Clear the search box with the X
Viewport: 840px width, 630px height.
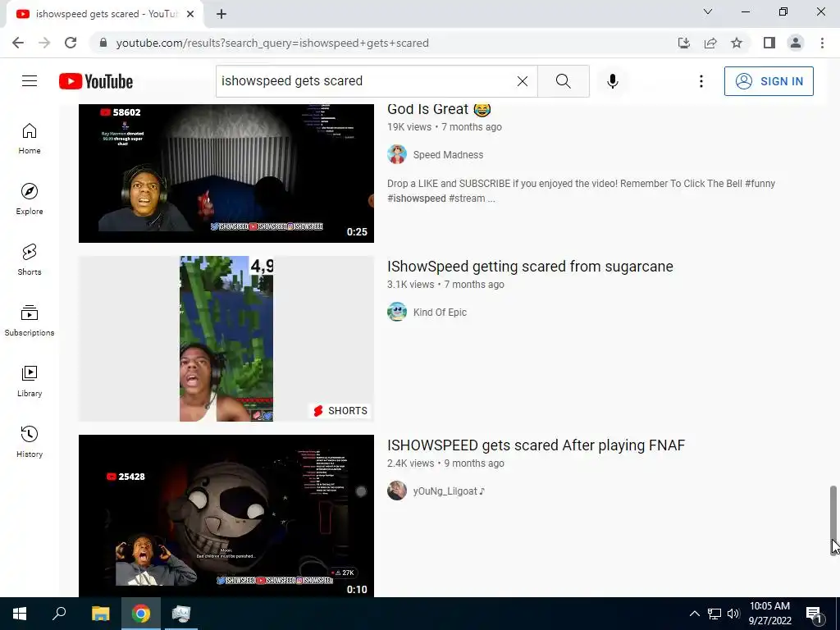pos(523,81)
